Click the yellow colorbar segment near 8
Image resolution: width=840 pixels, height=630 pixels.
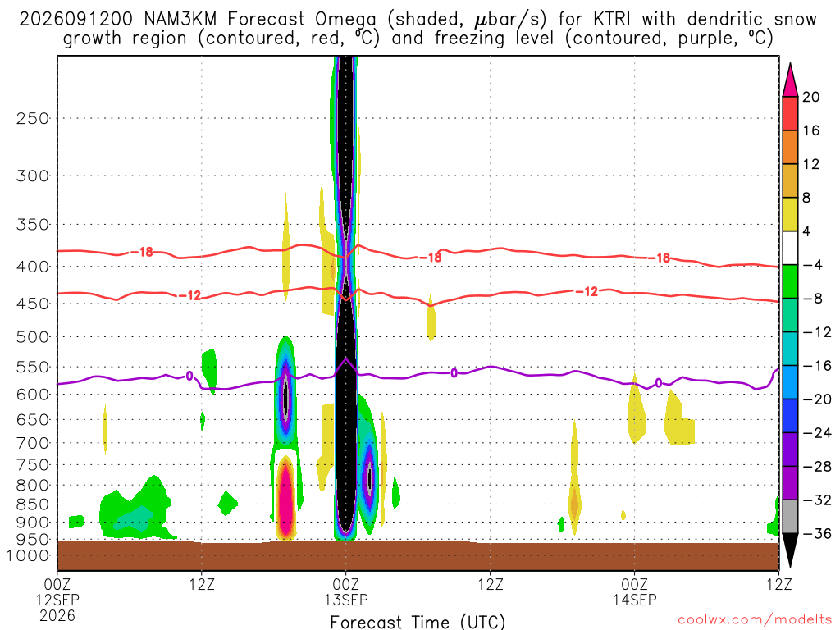(x=790, y=214)
